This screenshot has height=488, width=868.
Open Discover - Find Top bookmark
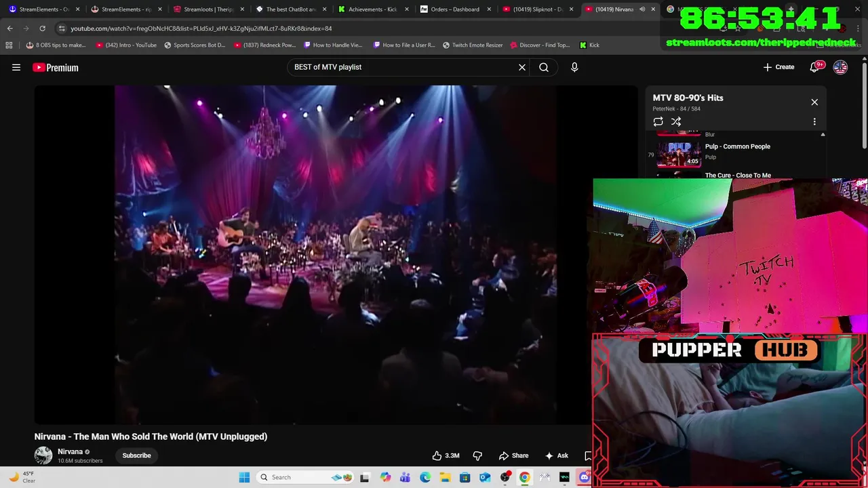[x=540, y=45]
